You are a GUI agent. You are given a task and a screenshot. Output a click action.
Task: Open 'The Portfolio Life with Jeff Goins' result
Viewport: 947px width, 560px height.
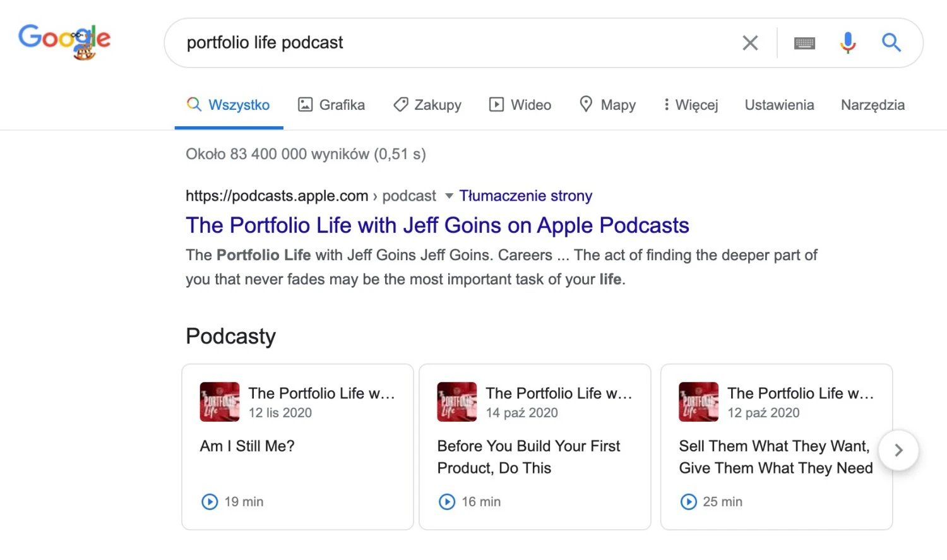[437, 225]
